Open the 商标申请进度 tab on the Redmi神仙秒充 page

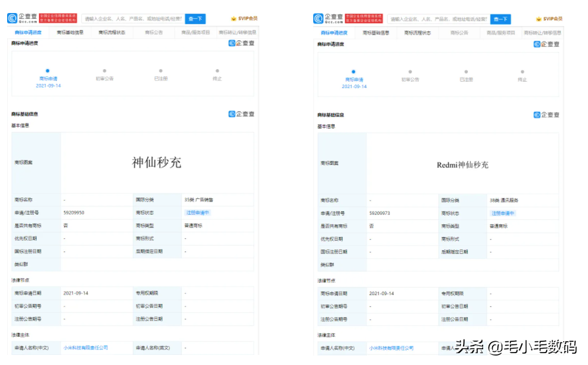334,33
